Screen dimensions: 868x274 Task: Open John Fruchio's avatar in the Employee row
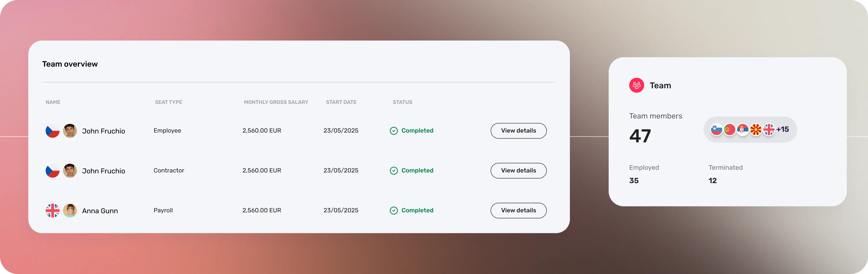tap(70, 131)
